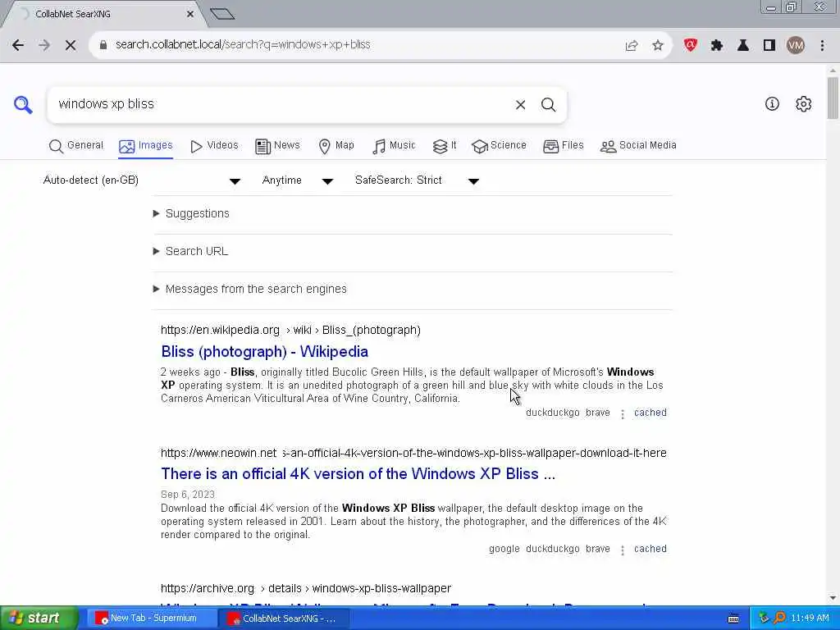Screen dimensions: 840x630
Task: Open the SafeSearch Strict dropdown
Action: point(416,180)
